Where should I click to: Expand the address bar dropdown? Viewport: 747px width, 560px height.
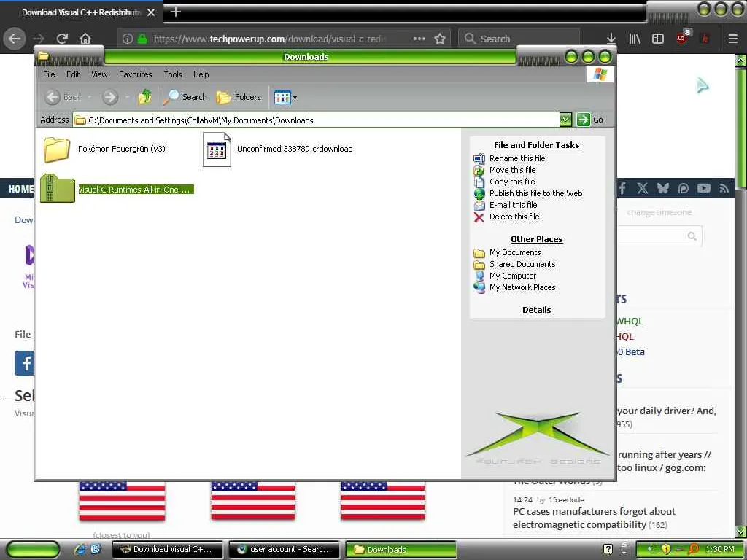(565, 120)
